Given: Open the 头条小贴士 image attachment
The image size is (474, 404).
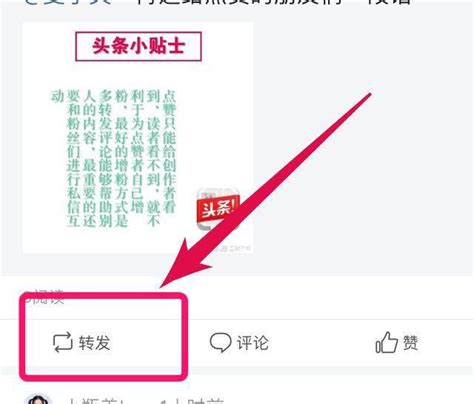Looking at the screenshot, I should [x=138, y=138].
